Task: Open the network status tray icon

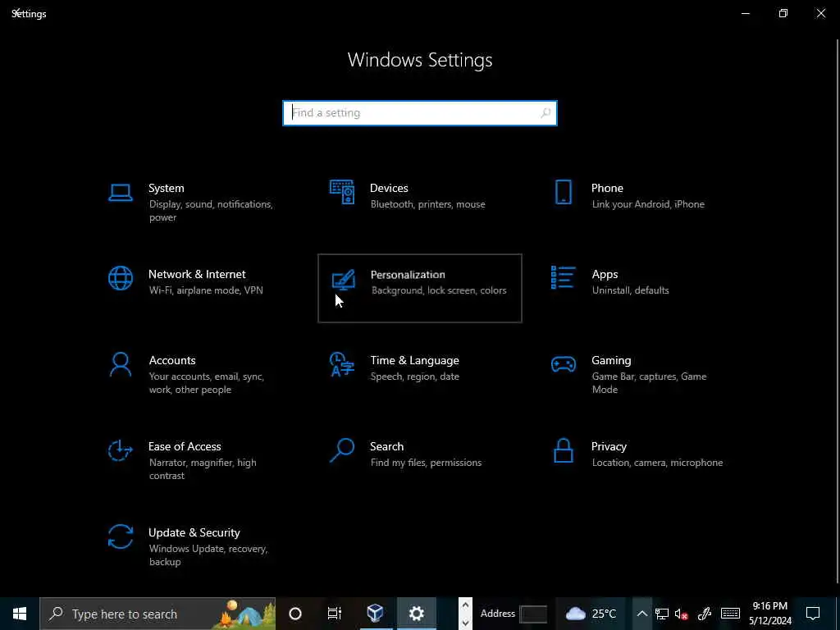Action: 662,614
